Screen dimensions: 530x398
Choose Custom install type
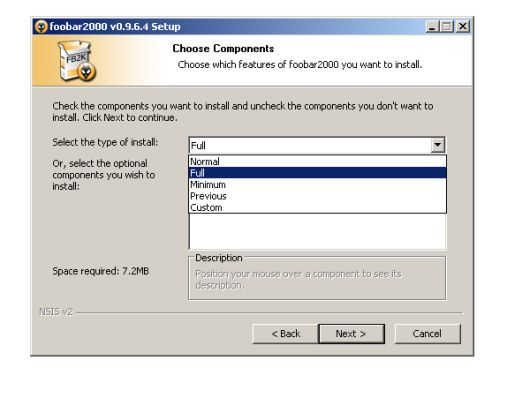pyautogui.click(x=317, y=207)
